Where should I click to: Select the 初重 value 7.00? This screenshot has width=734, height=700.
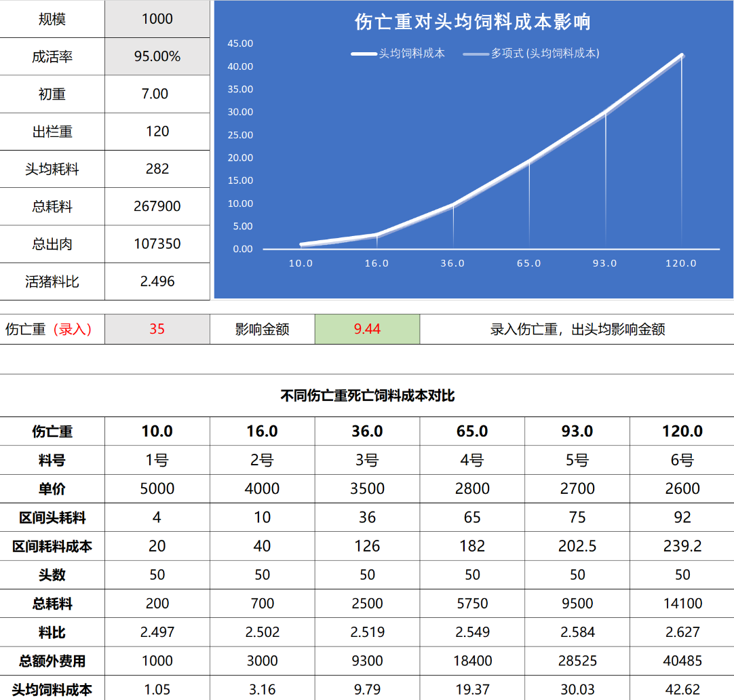coord(157,94)
